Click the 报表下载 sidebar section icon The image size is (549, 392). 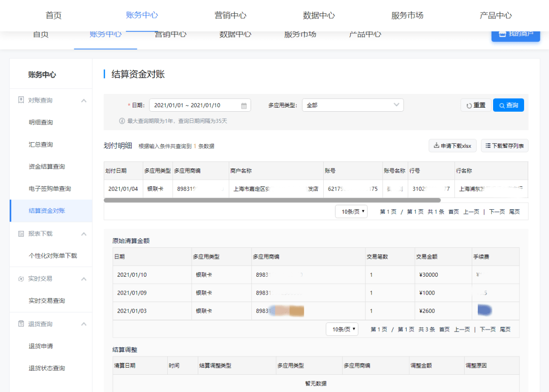point(21,234)
